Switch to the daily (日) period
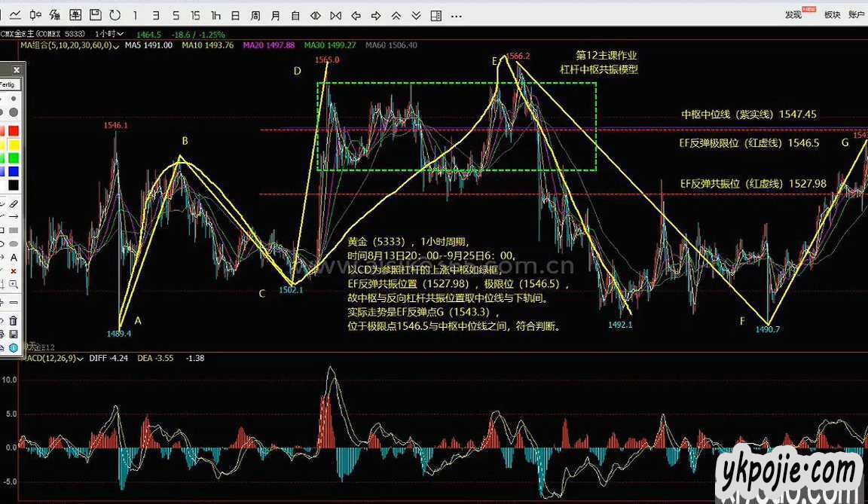Screen dimensions: 868x504 tap(235, 16)
